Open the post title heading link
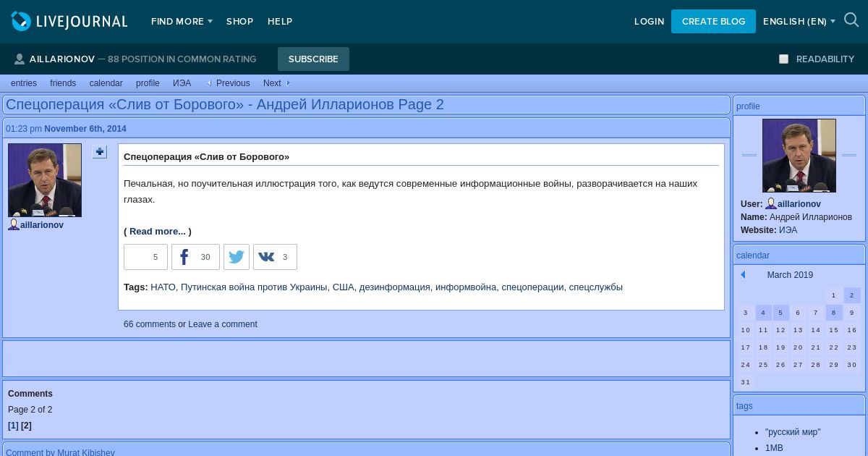 pos(225,105)
